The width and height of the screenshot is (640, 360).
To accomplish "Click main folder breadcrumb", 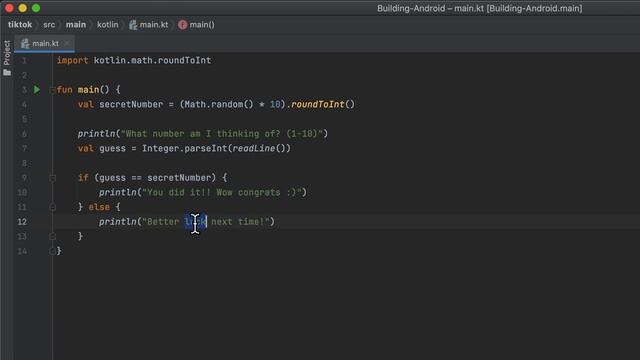I will click(76, 24).
